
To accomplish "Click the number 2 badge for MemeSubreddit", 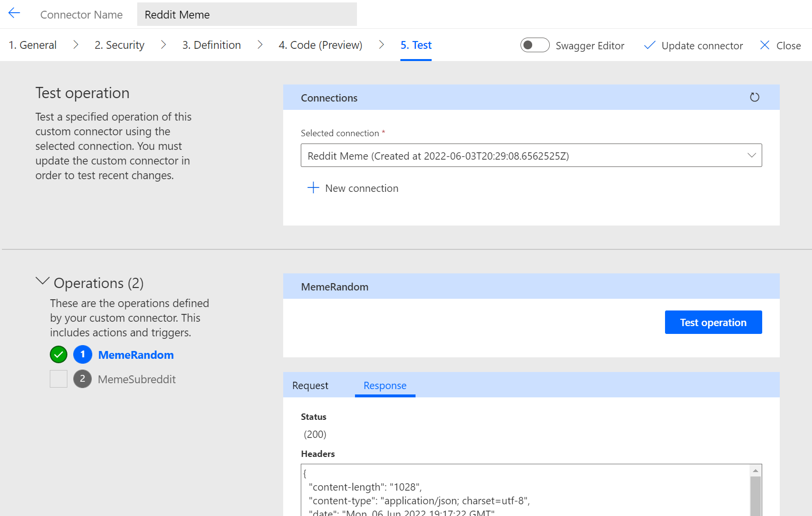I will [83, 379].
